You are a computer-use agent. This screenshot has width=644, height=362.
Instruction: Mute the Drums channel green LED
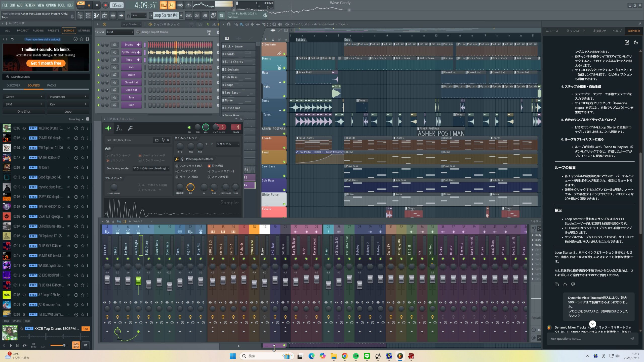point(98,45)
